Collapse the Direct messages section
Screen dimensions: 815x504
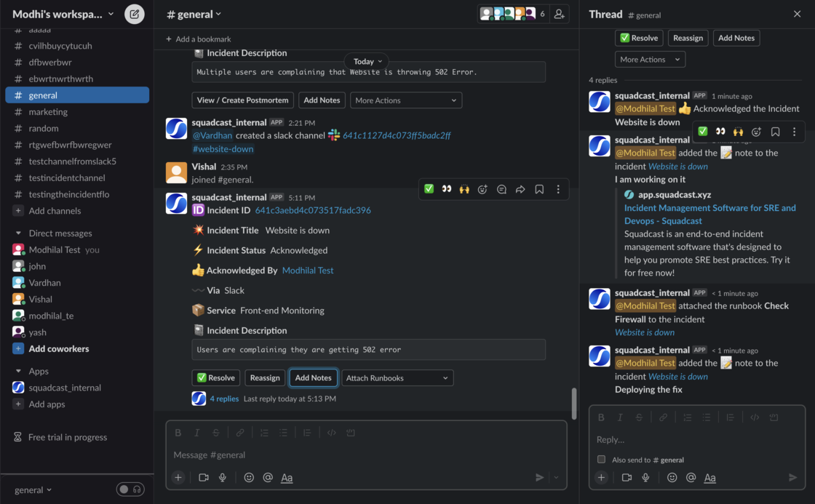click(x=18, y=233)
